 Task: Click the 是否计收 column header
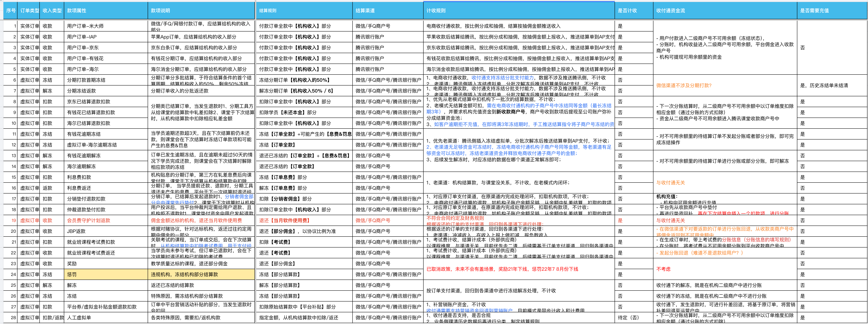pos(634,10)
